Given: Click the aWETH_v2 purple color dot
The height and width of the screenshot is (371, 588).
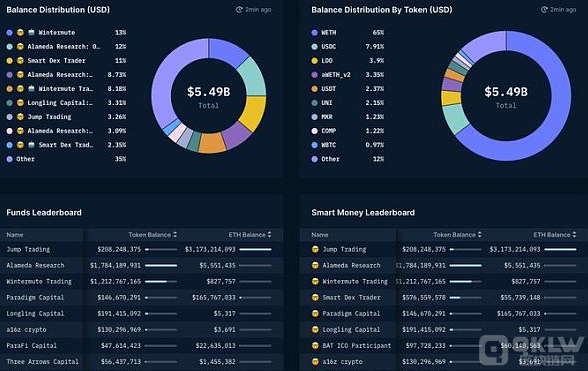Looking at the screenshot, I should pos(315,75).
